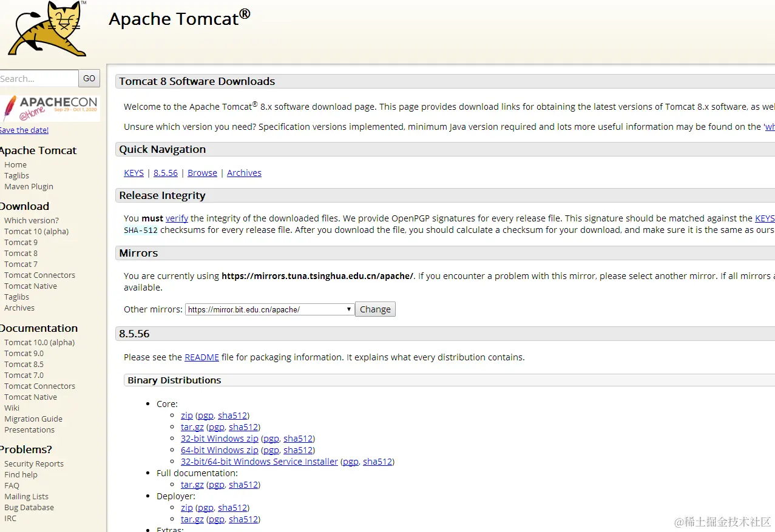This screenshot has height=532, width=775.
Task: Open the IRC sidebar link
Action: pyautogui.click(x=10, y=518)
